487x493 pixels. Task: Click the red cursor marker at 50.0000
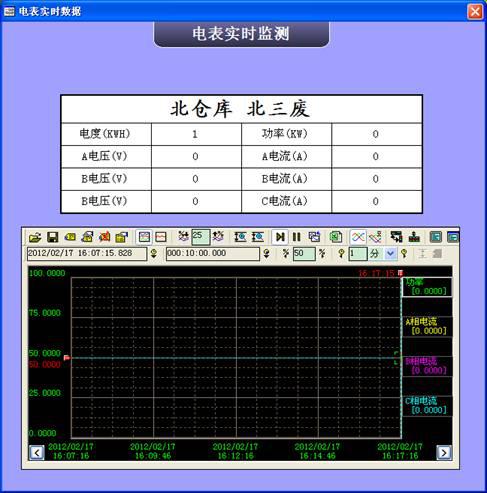pyautogui.click(x=67, y=358)
